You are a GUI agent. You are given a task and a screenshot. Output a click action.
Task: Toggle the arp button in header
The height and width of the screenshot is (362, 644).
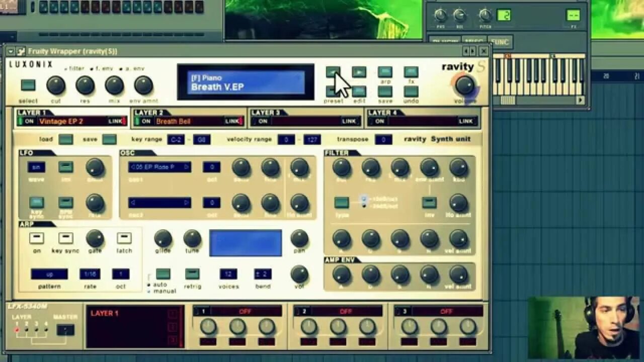[x=385, y=72]
